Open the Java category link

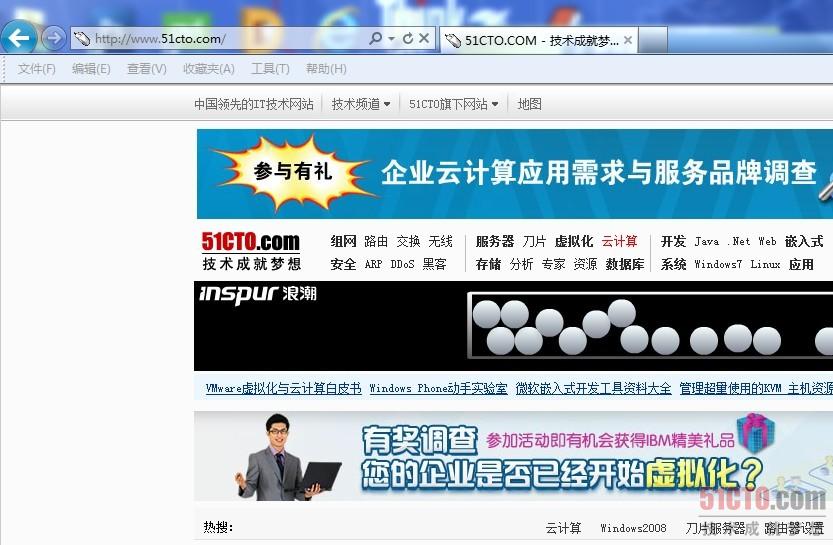click(x=707, y=242)
